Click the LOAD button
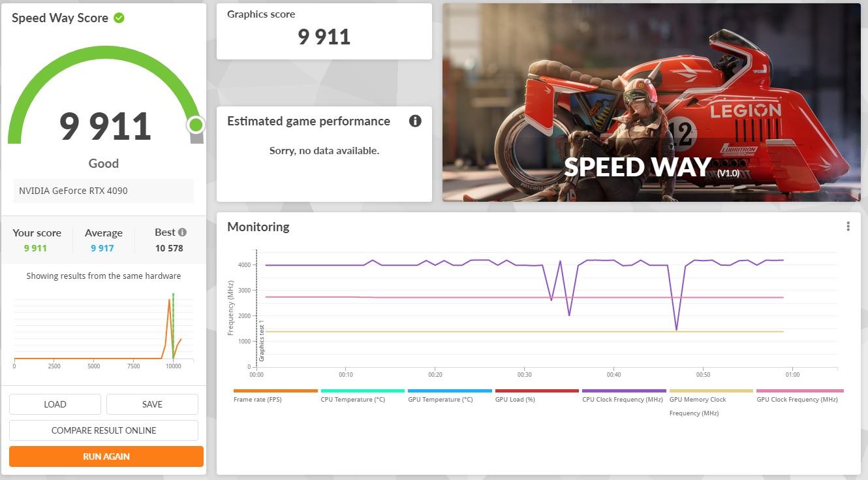Viewport: 868px width, 480px height. tap(55, 404)
